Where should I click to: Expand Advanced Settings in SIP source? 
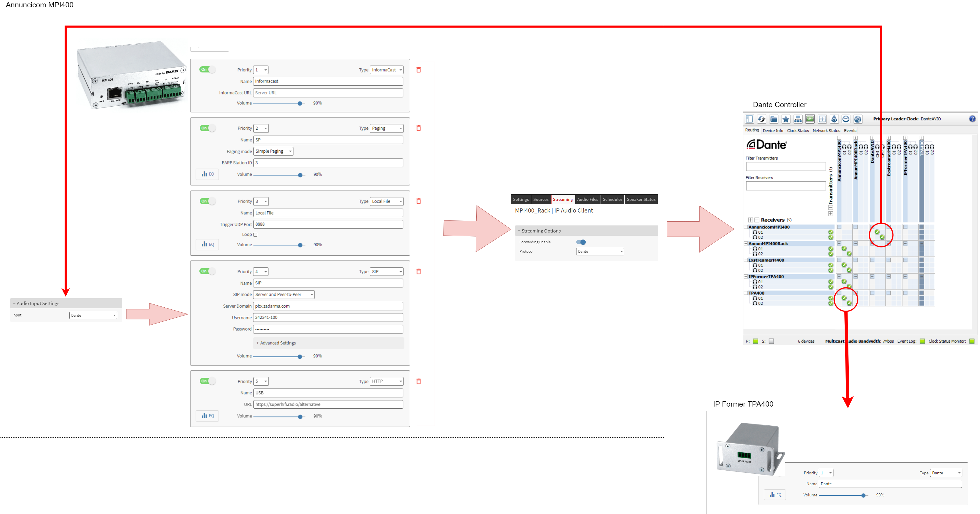(x=278, y=343)
